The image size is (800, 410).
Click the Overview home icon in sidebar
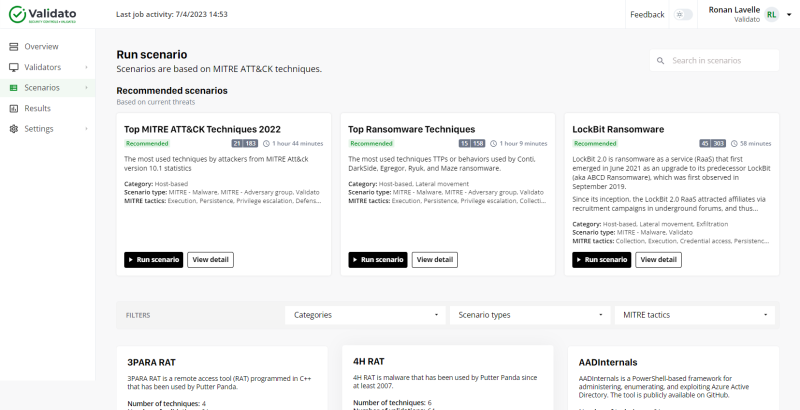14,47
